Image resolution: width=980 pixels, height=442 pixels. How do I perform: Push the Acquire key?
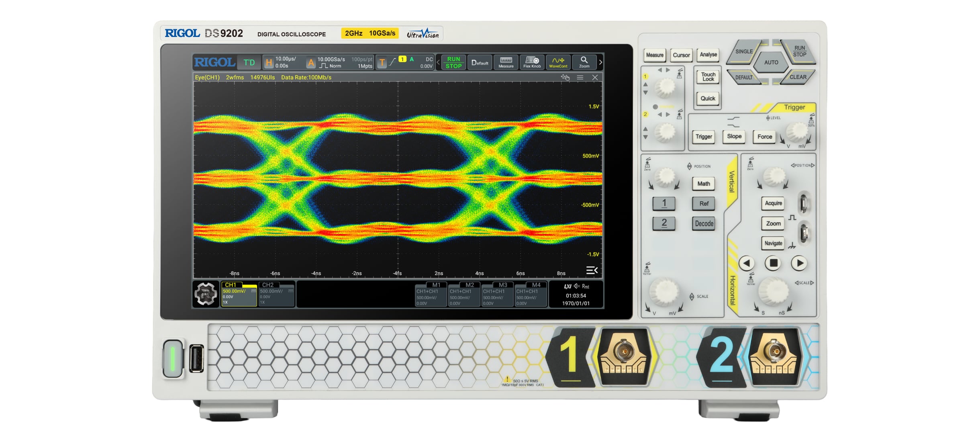pos(773,203)
